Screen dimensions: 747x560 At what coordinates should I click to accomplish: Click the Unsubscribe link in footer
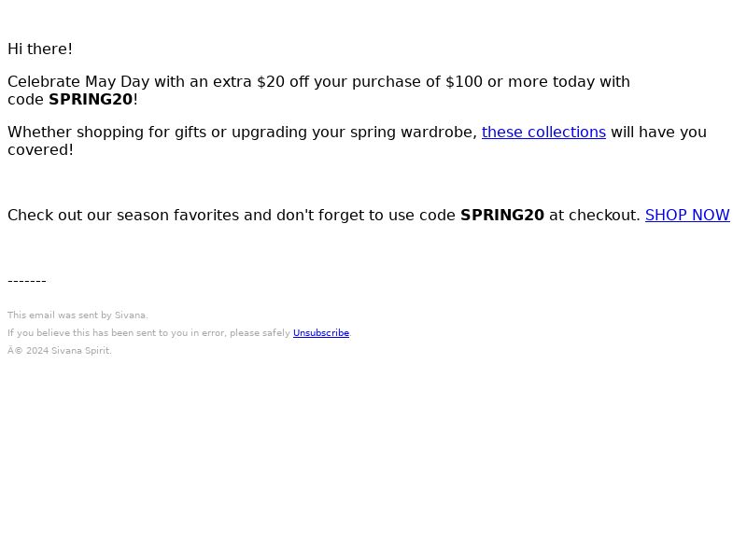321,333
